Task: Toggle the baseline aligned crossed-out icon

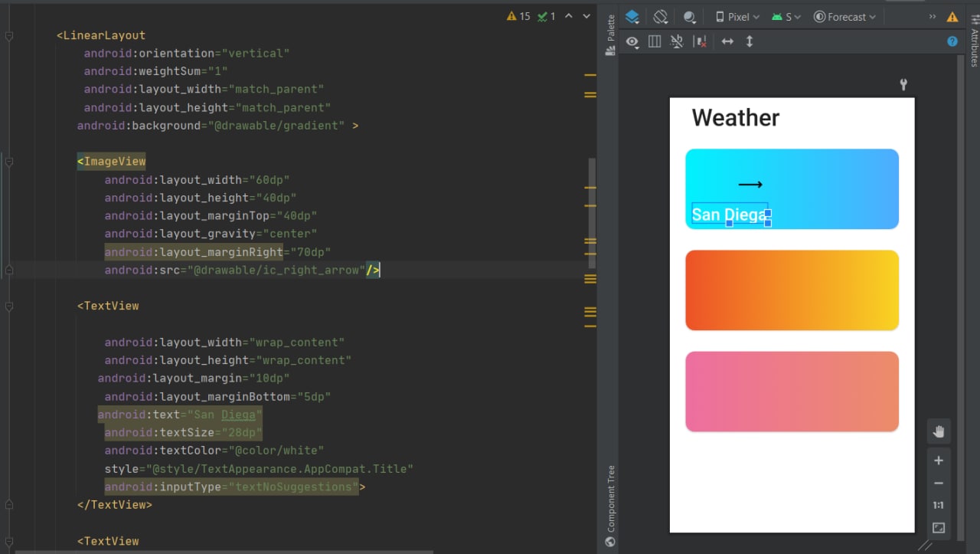Action: 677,41
